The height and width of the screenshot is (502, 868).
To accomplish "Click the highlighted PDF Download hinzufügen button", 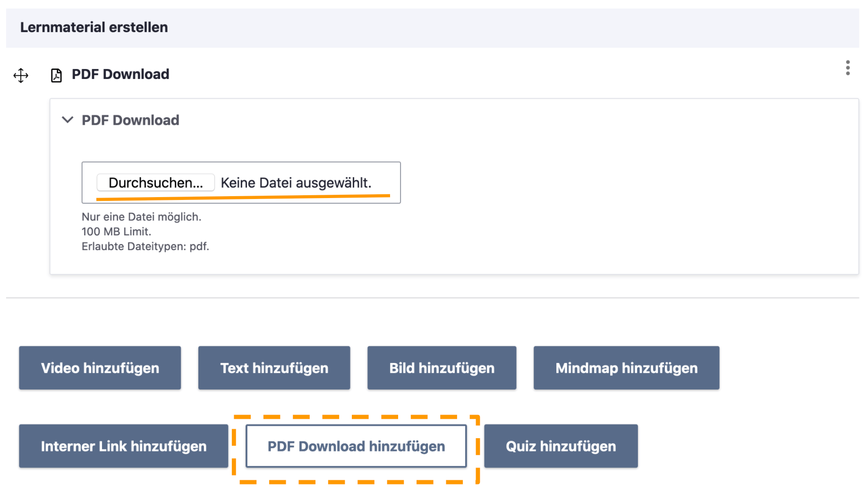I will [356, 446].
